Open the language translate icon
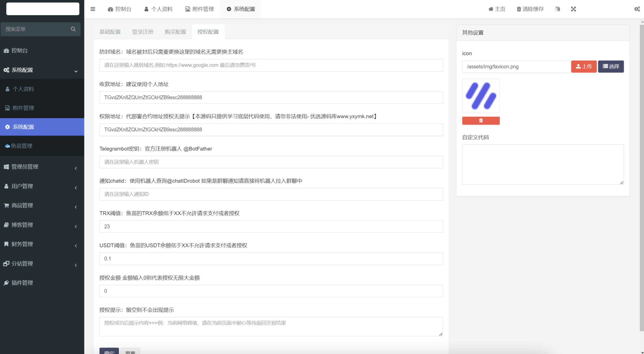 [557, 9]
